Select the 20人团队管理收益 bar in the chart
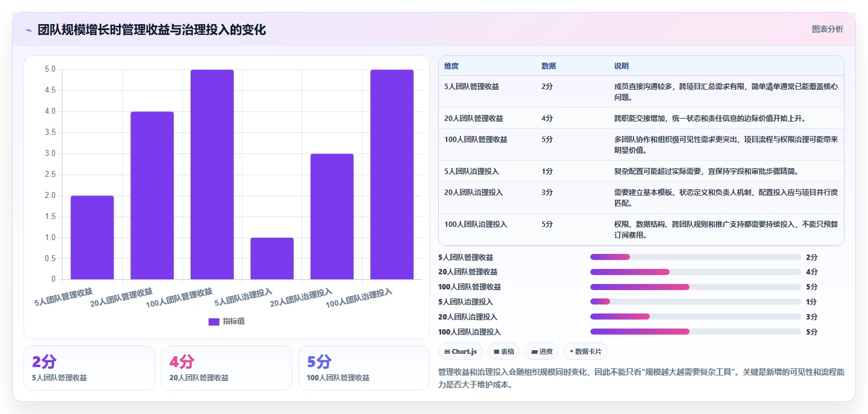868x414 pixels. [152, 195]
